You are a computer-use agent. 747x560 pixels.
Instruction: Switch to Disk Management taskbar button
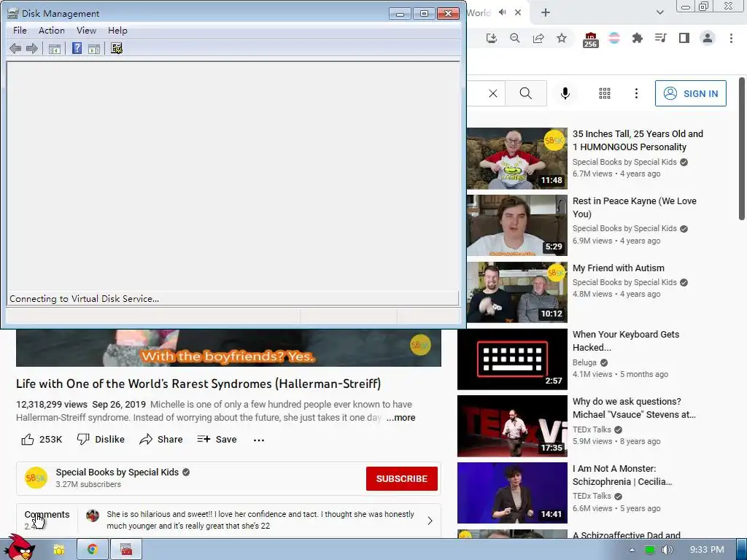coord(126,550)
